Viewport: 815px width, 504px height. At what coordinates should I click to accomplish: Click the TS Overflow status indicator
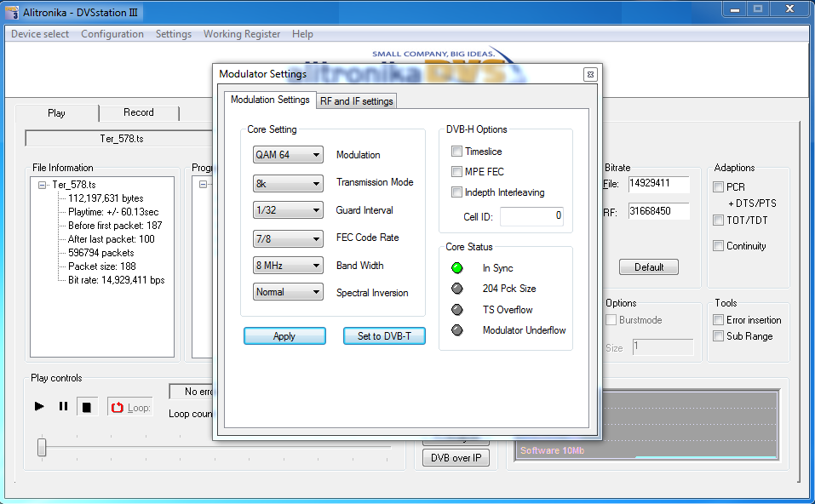[x=457, y=310]
